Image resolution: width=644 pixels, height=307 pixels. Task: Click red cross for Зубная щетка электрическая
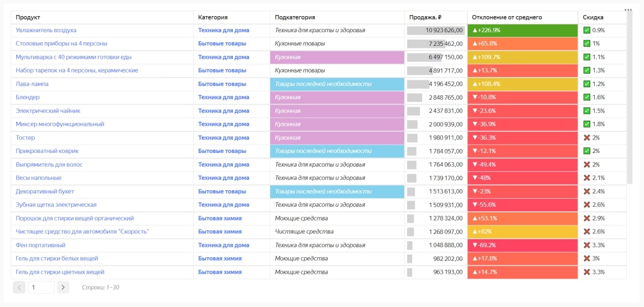(587, 205)
